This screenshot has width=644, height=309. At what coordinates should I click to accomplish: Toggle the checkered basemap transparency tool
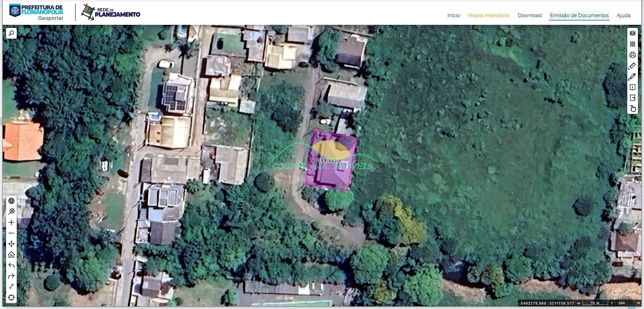632,44
